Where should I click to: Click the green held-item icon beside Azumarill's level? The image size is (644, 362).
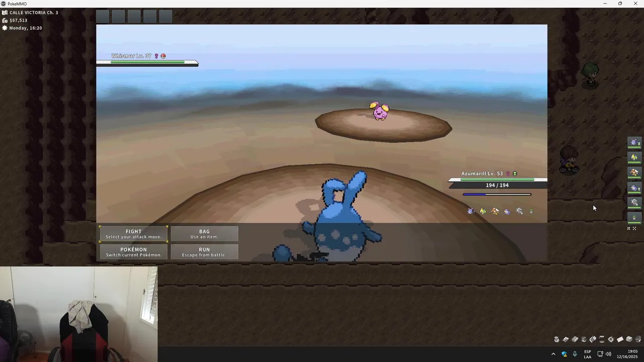click(515, 173)
